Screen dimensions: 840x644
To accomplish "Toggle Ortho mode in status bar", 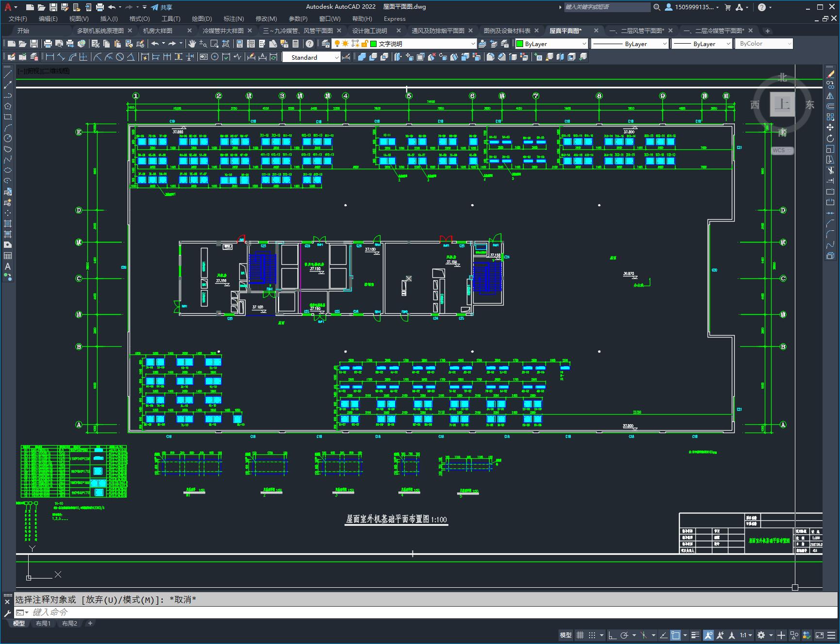I will (x=612, y=635).
